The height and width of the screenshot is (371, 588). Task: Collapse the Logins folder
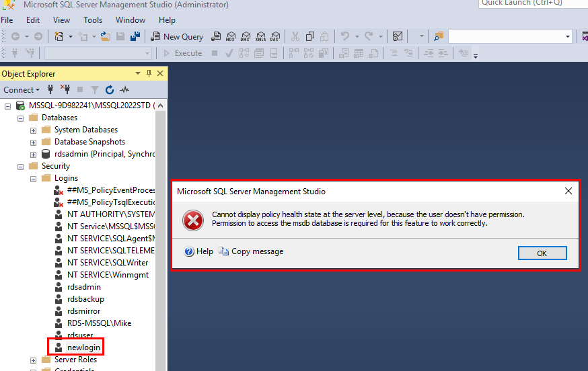coord(33,179)
